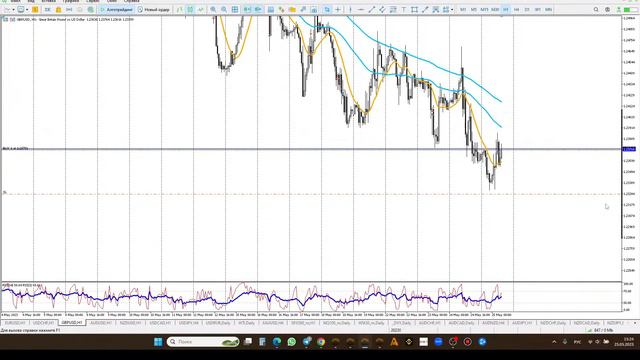The width and height of the screenshot is (640, 360).
Task: Open indicators list icon
Action: click(271, 9)
